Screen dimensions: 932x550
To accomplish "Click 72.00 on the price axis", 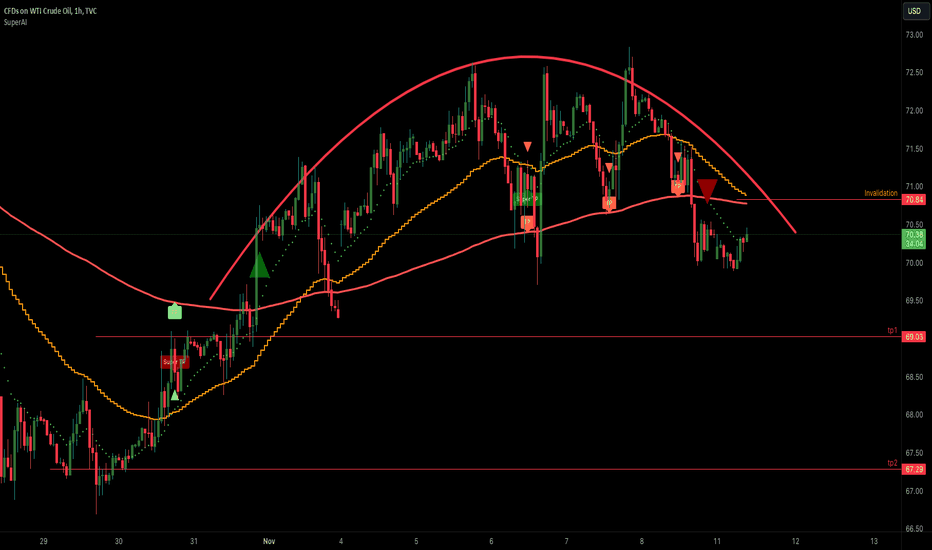I will (x=914, y=111).
